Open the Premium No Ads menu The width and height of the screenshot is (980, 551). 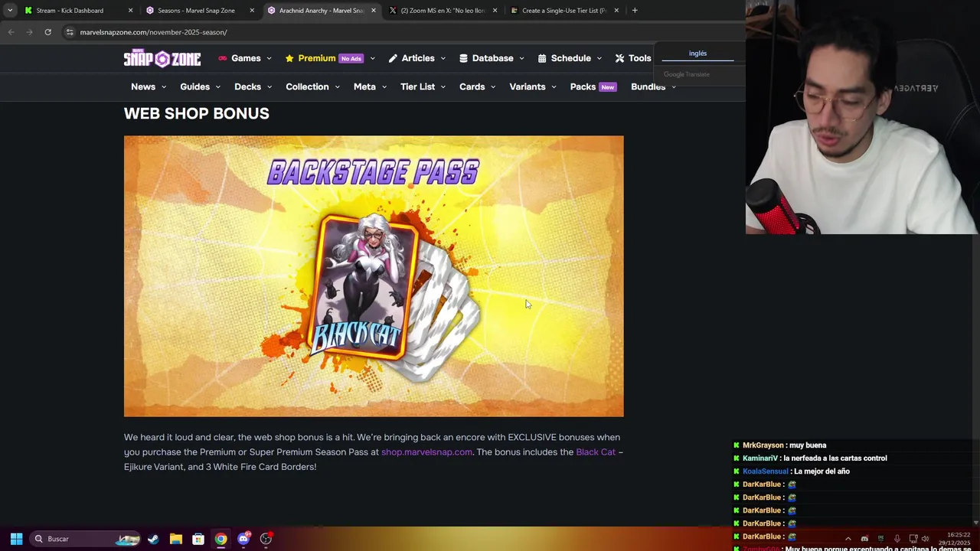click(x=330, y=58)
